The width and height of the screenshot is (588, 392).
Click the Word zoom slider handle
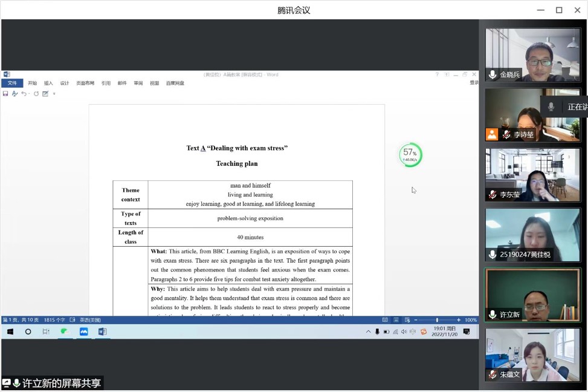coord(437,320)
